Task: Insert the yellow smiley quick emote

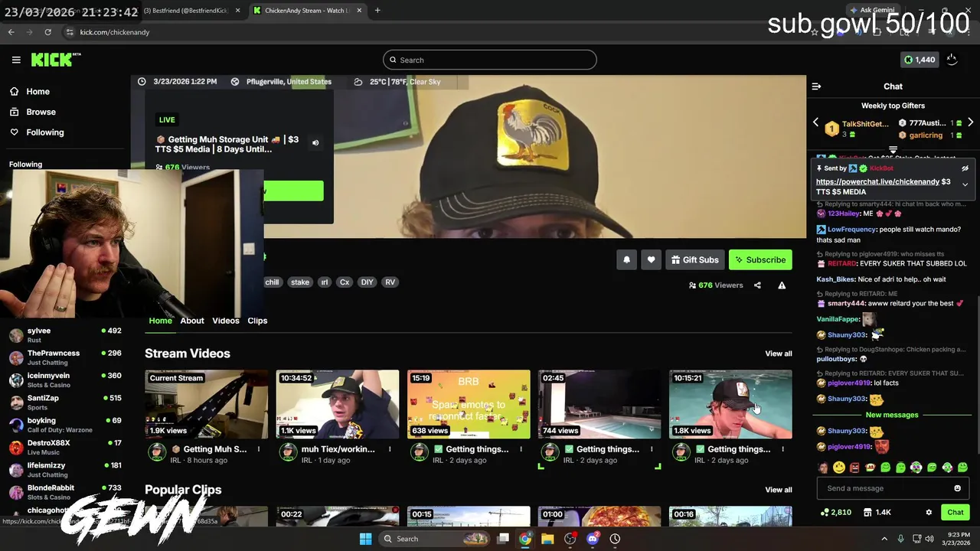Action: 839,468
